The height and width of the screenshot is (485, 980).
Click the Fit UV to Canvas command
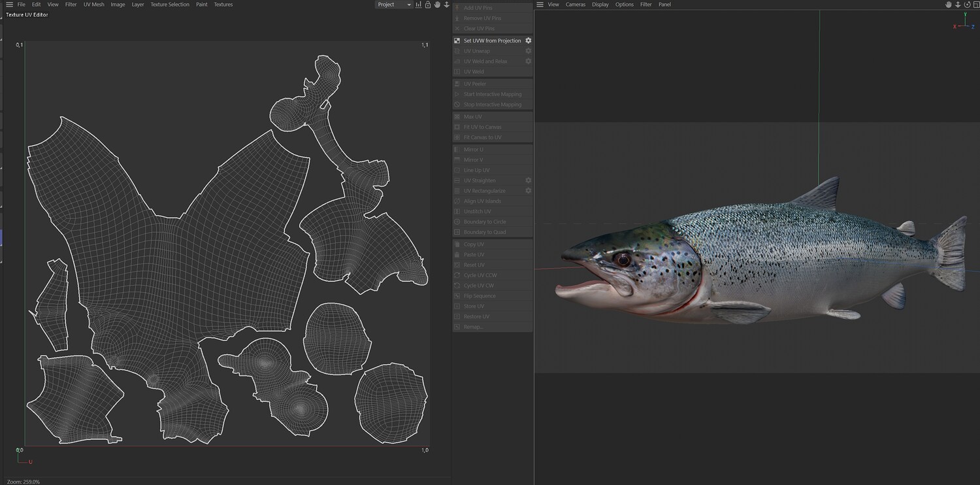point(482,127)
